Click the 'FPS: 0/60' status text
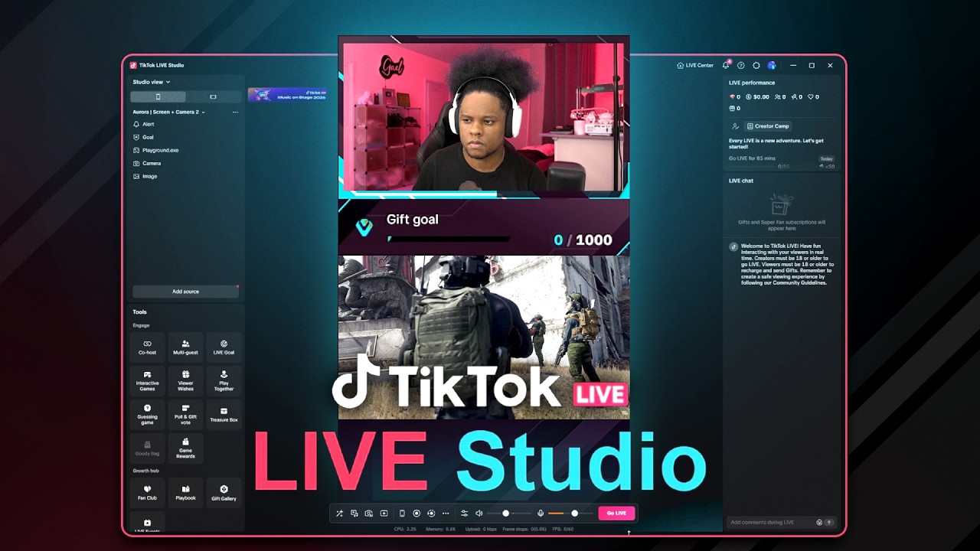Image resolution: width=980 pixels, height=551 pixels. [x=563, y=529]
